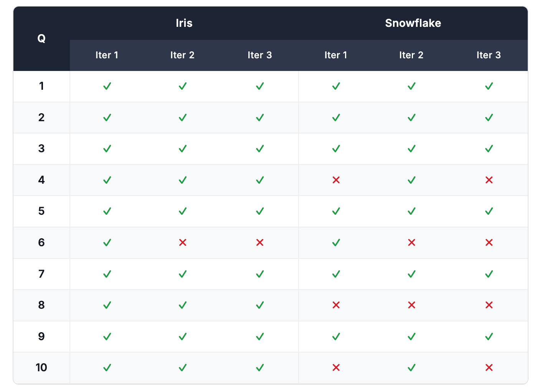Click green check for Q10 Iris Iter 3

pyautogui.click(x=260, y=367)
